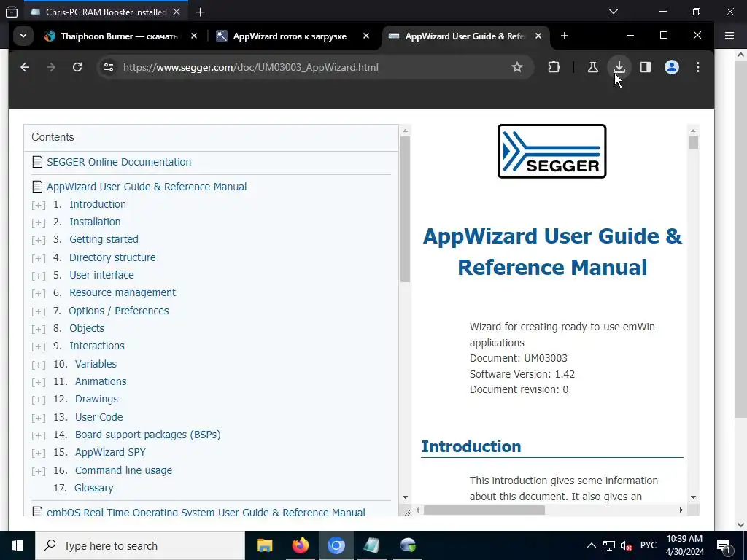Expand chapter 6 Resource management

tap(39, 294)
